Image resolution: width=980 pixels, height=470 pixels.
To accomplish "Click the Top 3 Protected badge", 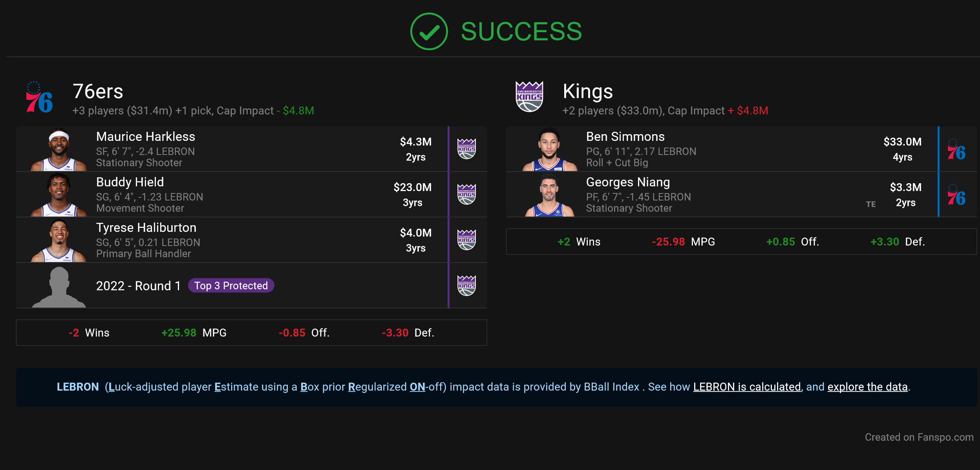I will pos(231,286).
